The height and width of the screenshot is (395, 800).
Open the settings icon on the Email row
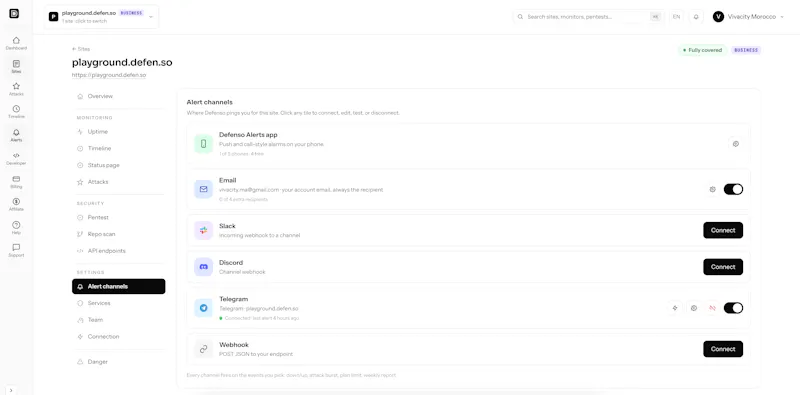pyautogui.click(x=713, y=189)
